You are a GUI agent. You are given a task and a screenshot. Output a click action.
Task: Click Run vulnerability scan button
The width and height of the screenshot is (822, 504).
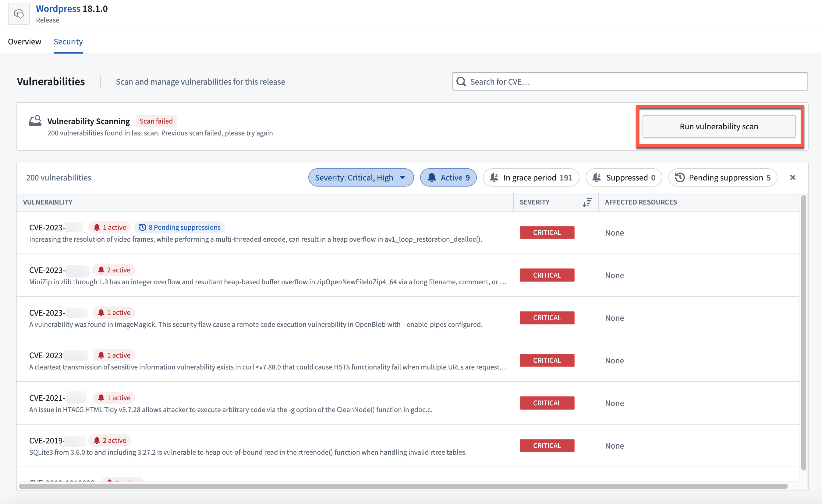719,126
